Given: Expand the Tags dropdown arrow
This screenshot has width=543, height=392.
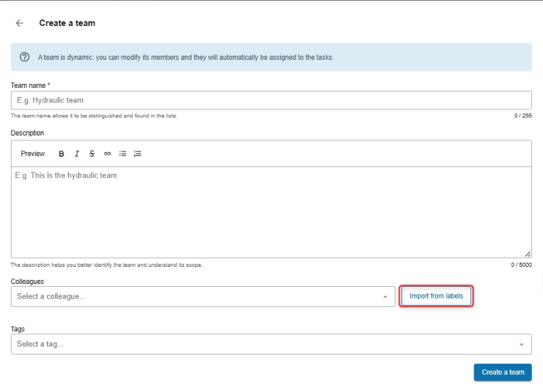Looking at the screenshot, I should pyautogui.click(x=521, y=345).
